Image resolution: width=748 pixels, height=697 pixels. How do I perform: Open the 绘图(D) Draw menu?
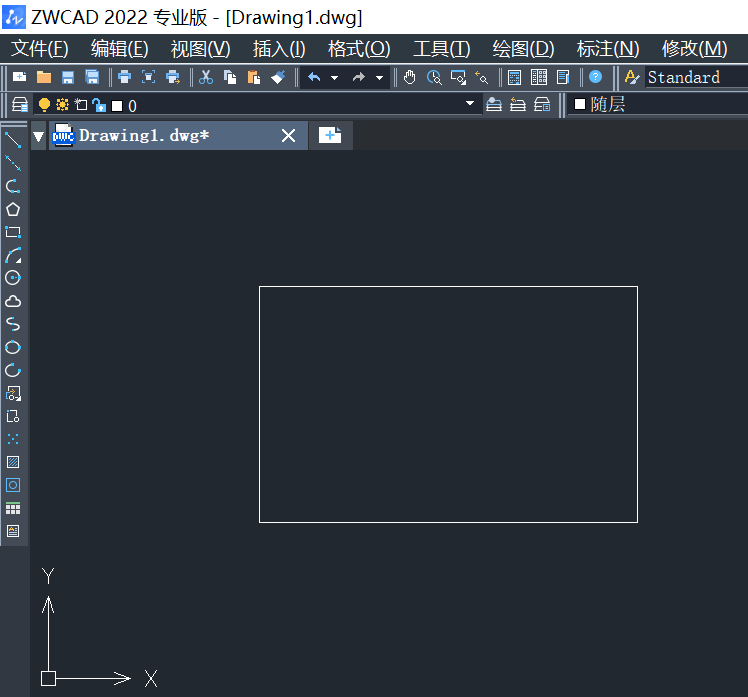click(523, 49)
